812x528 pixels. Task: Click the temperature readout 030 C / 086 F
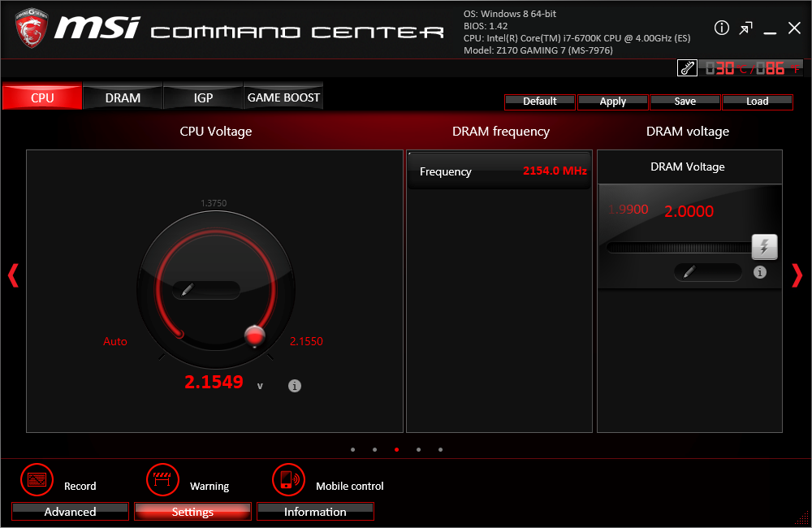click(x=752, y=68)
